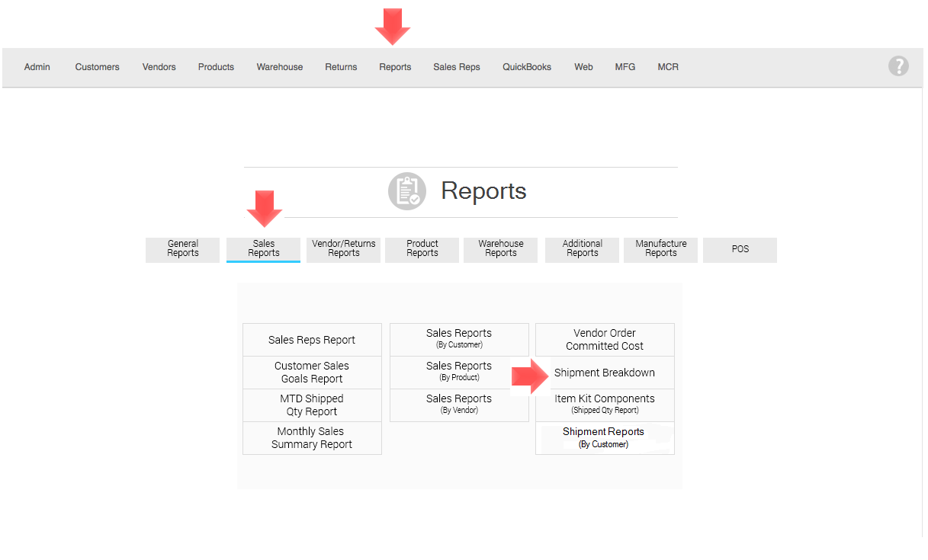Open Shipment Breakdown report
Image resolution: width=928 pixels, height=560 pixels.
coord(605,373)
